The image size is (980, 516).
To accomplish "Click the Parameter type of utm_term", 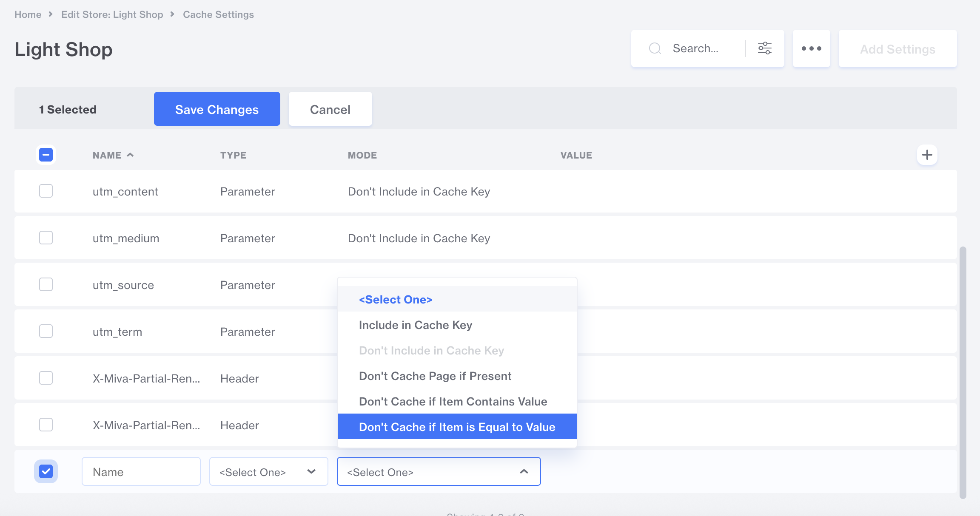I will [248, 332].
